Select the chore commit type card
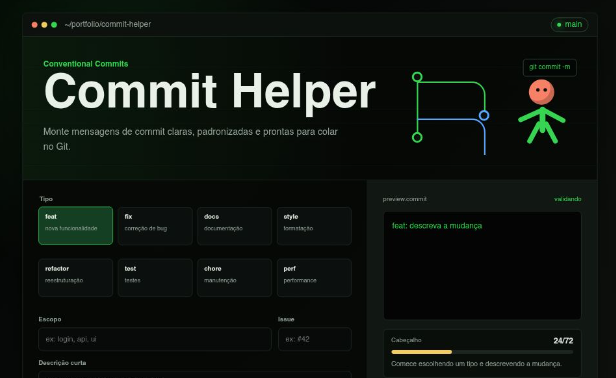The height and width of the screenshot is (378, 616). pyautogui.click(x=235, y=278)
